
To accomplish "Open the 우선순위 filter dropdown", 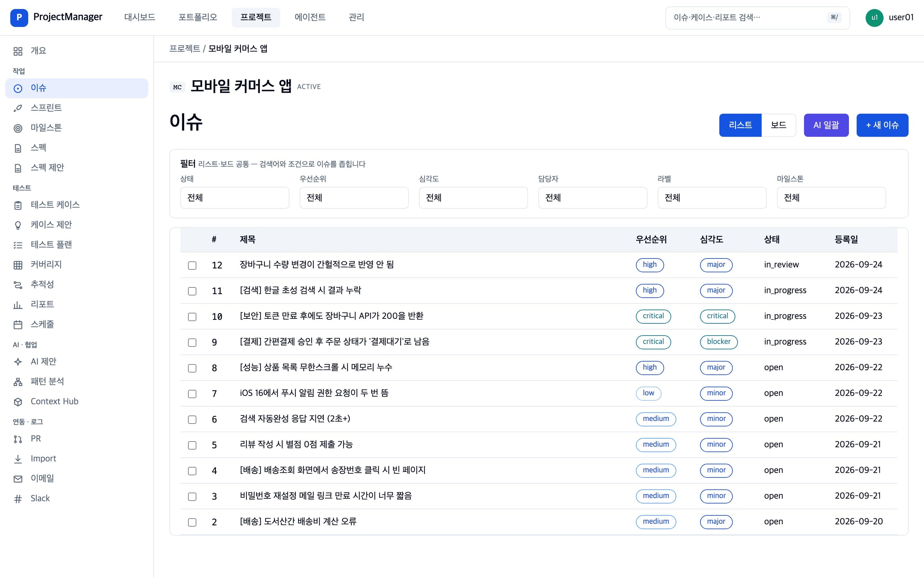I will (354, 197).
